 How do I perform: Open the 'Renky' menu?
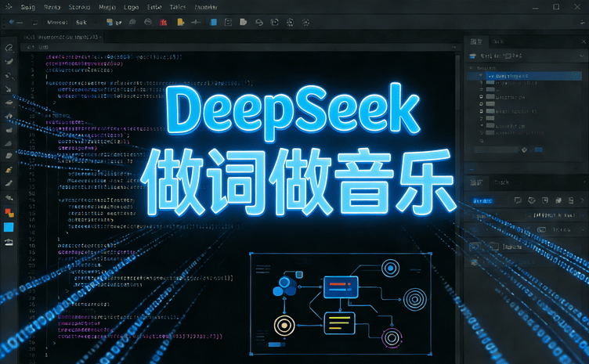52,7
